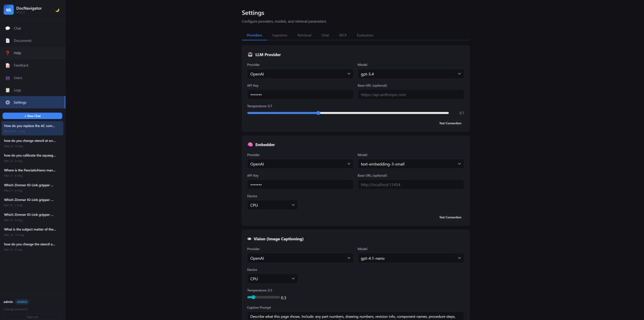Screen dimensions: 644x320
Task: Open chat "how do you calibrate the squeeg..."
Action: (32, 158)
